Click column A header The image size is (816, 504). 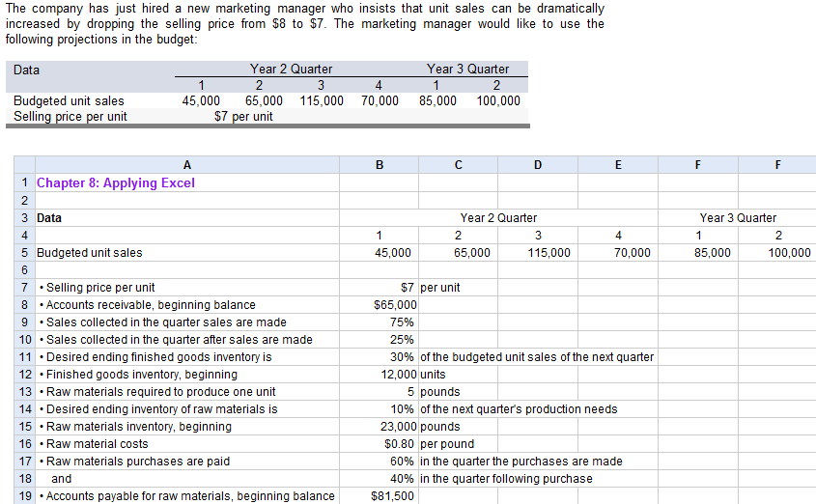tap(186, 165)
